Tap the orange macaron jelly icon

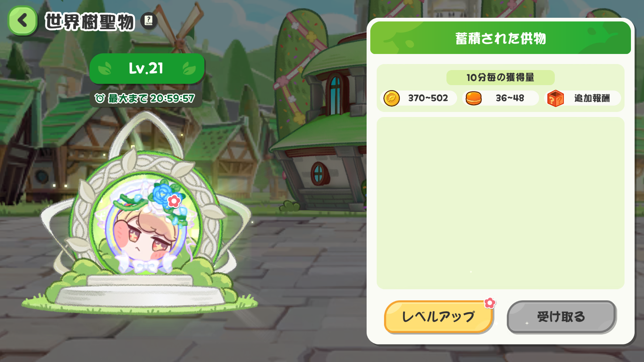click(474, 98)
